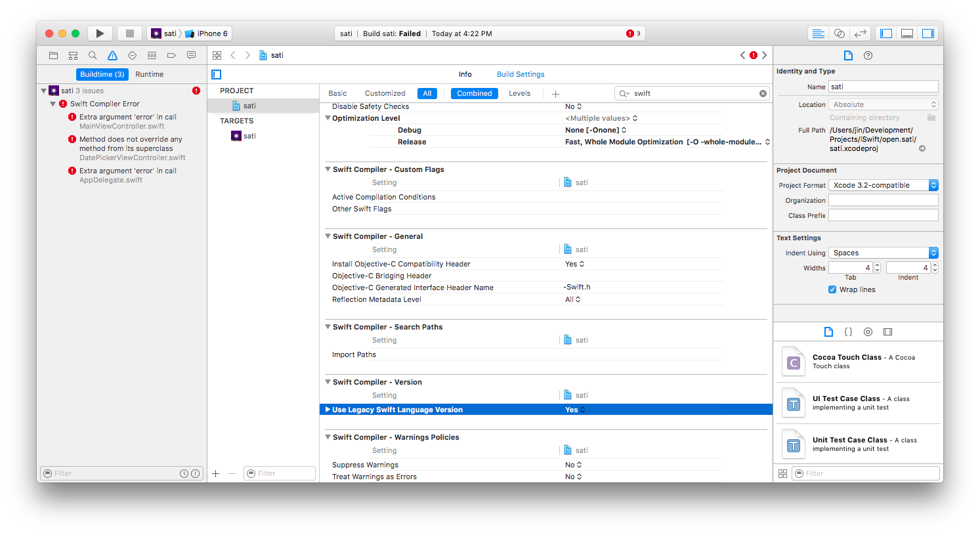
Task: Stop the running build
Action: coord(130,33)
